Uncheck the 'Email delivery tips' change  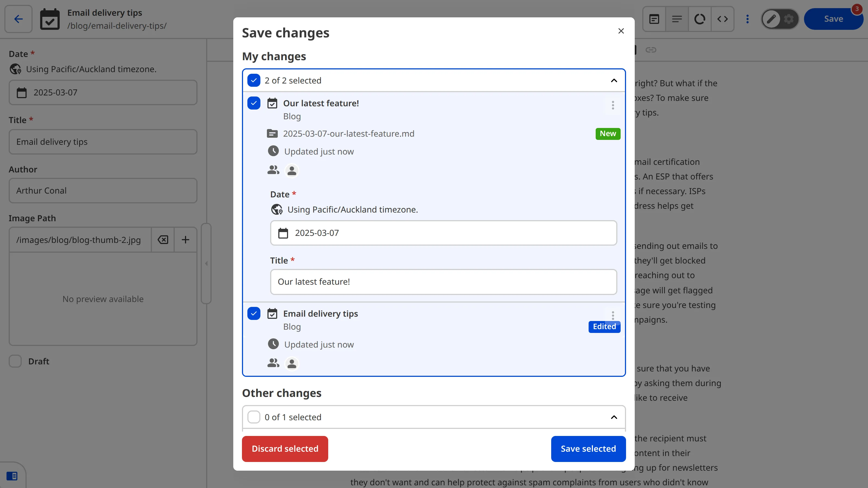coord(254,314)
